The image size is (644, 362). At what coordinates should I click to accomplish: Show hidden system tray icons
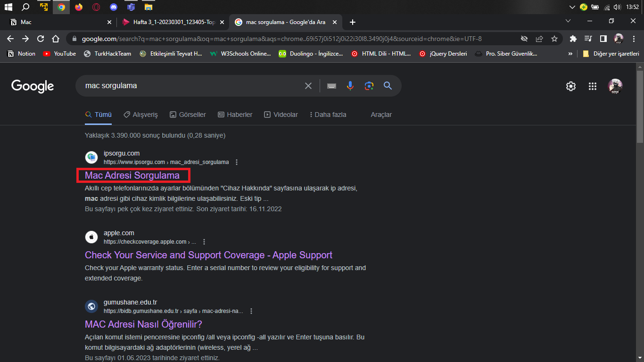coord(572,7)
